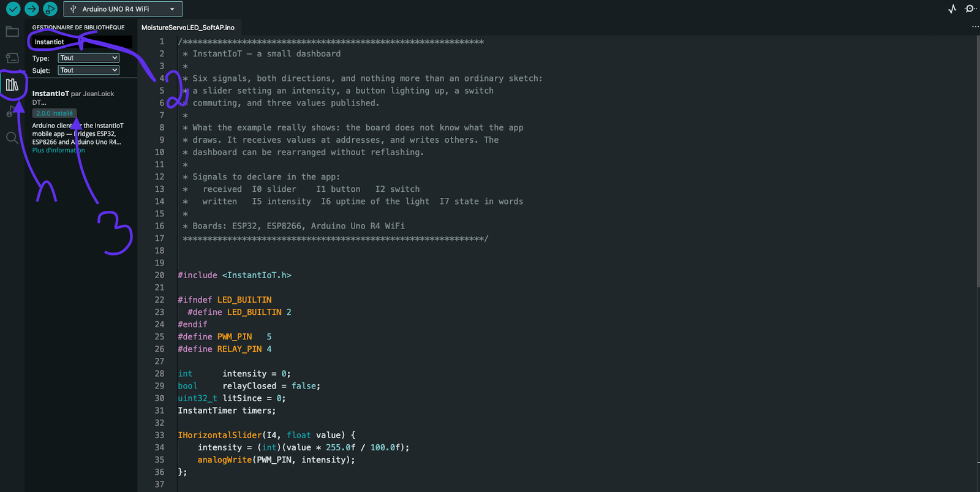Click line number 33 in the gutter
980x492 pixels.
159,435
